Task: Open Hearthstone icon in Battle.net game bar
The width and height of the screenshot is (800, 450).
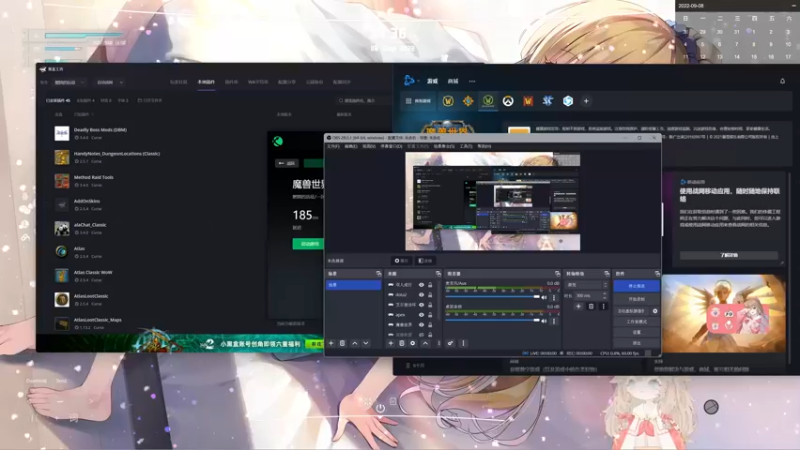Action: 468,101
